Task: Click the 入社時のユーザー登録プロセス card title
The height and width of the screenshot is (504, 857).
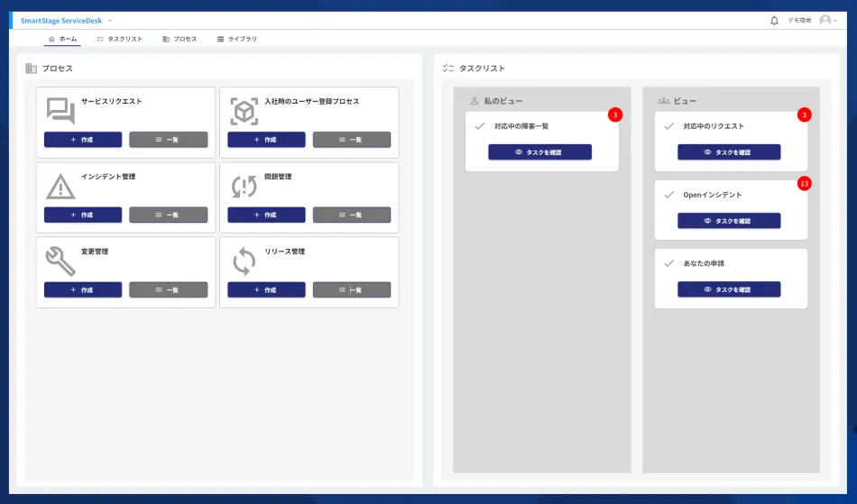Action: 312,101
